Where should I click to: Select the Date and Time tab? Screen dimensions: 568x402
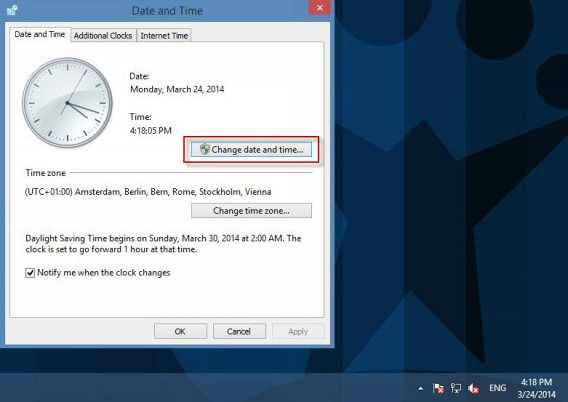(x=39, y=34)
